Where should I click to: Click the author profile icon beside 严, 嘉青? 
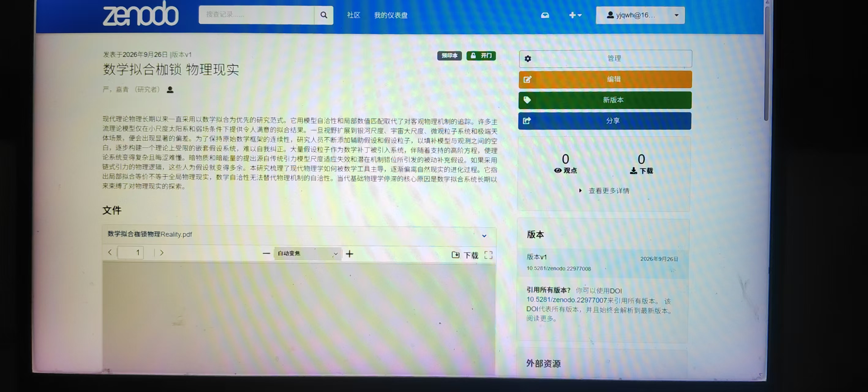click(170, 90)
